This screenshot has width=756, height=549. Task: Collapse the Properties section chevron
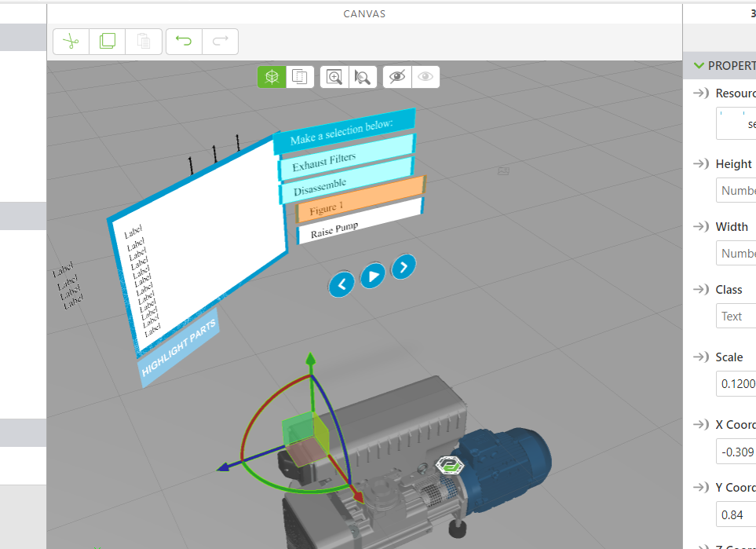pos(698,66)
